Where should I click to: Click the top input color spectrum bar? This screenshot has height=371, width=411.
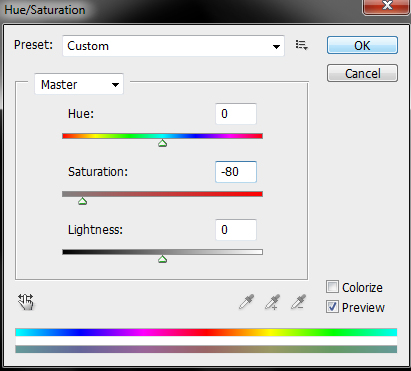click(x=206, y=332)
